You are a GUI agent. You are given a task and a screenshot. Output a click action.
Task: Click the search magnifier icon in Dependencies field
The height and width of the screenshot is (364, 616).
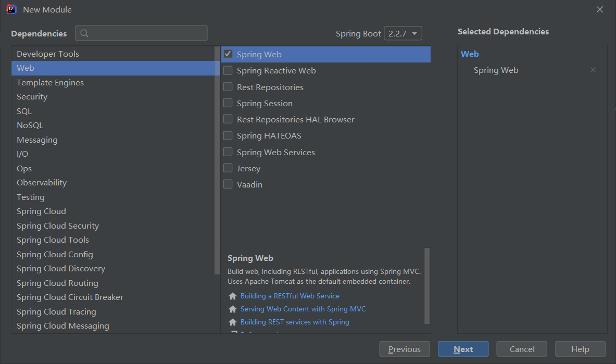(x=84, y=33)
